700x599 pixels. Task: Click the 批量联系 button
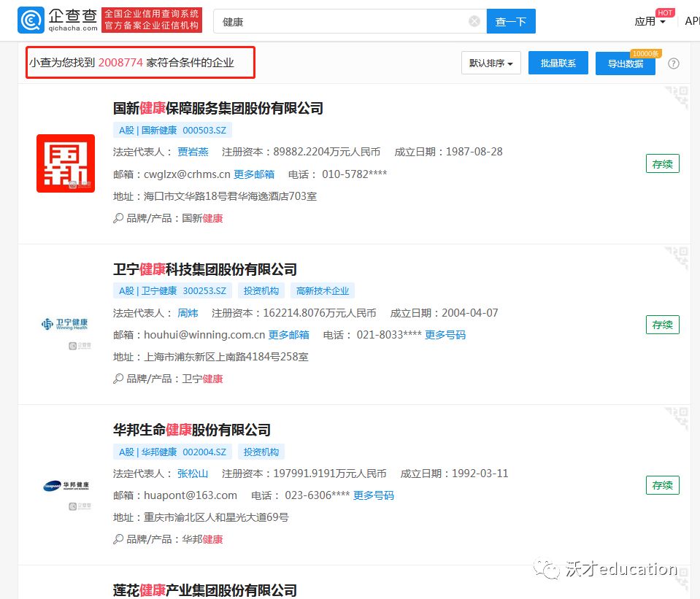(558, 63)
